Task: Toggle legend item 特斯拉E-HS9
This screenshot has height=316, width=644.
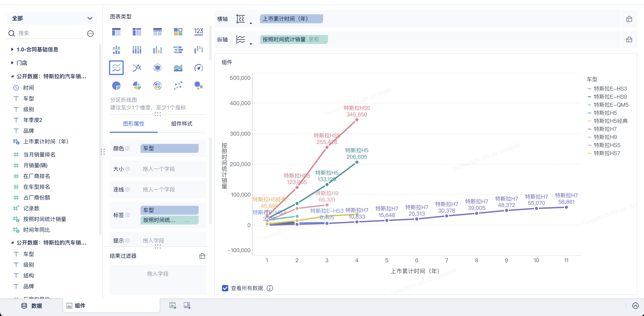Action: point(607,97)
